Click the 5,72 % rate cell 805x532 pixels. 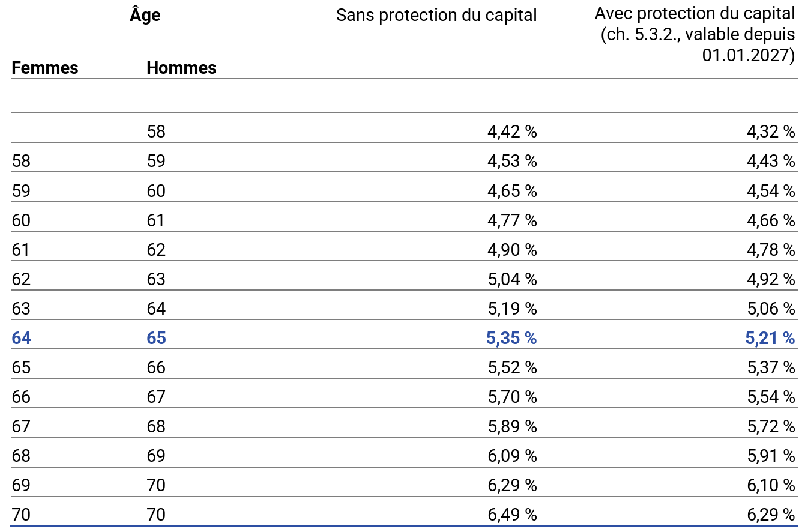pyautogui.click(x=771, y=426)
